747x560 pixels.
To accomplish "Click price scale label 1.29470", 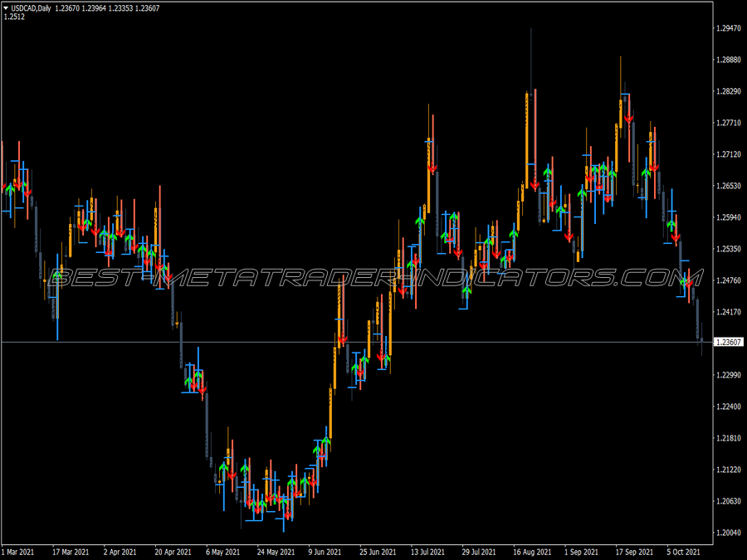I will (x=729, y=28).
